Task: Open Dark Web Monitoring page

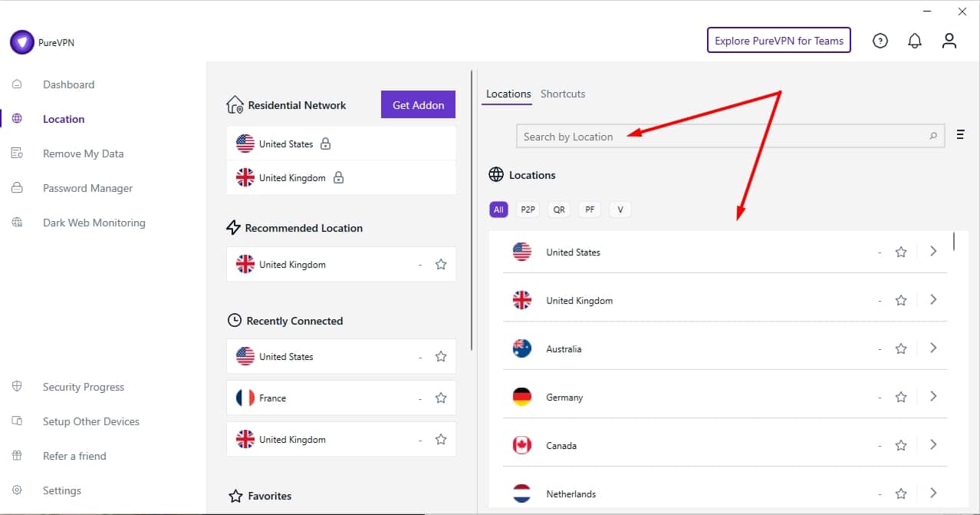Action: [x=94, y=223]
